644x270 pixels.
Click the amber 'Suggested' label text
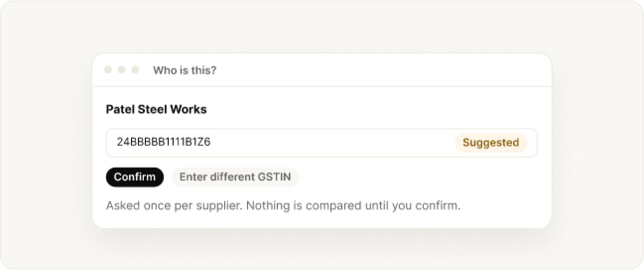click(x=491, y=143)
